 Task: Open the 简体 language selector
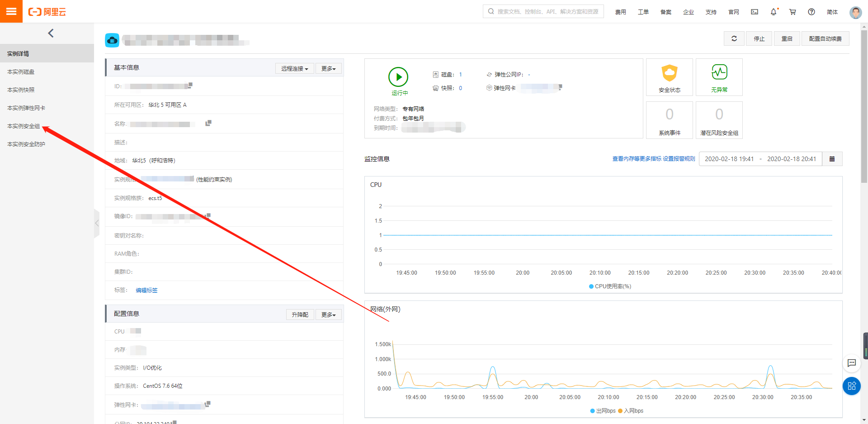click(832, 12)
